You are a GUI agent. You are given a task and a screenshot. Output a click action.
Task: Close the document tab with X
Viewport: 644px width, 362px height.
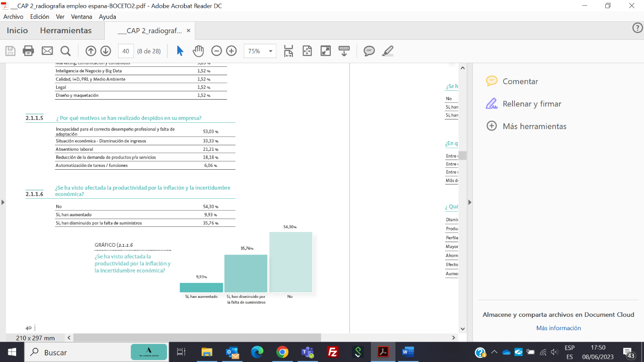pyautogui.click(x=188, y=30)
